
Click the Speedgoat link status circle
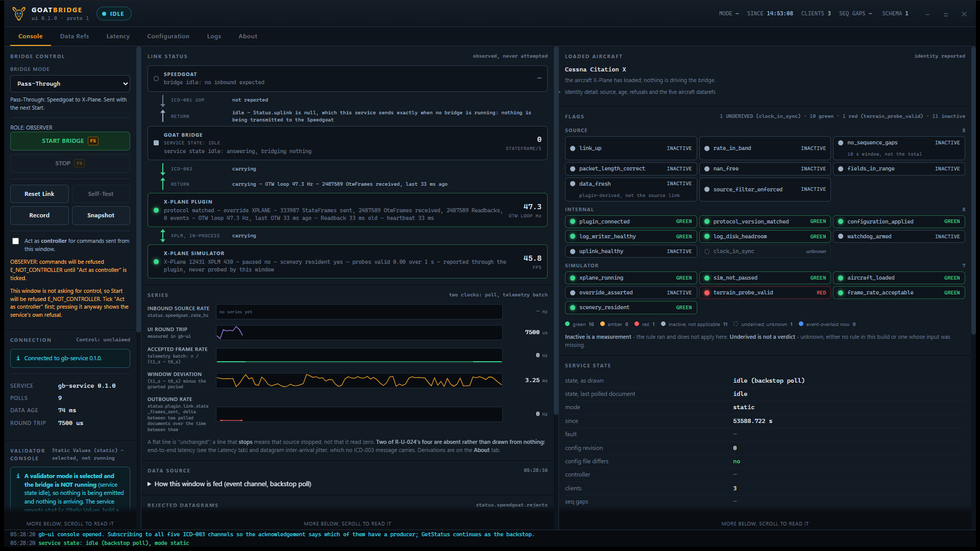[x=156, y=79]
